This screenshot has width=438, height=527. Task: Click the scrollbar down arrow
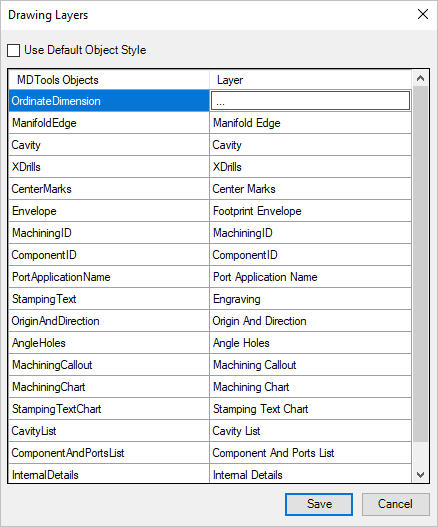click(420, 475)
